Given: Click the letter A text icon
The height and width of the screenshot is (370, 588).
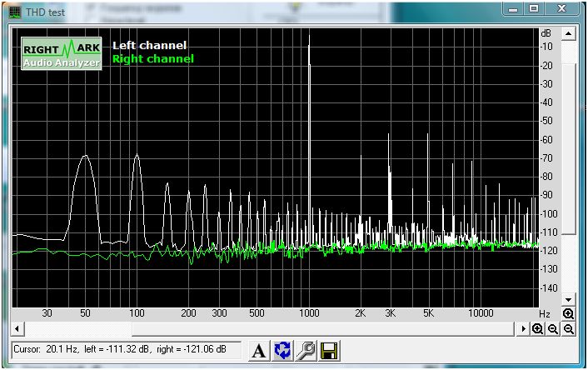Looking at the screenshot, I should (x=259, y=352).
